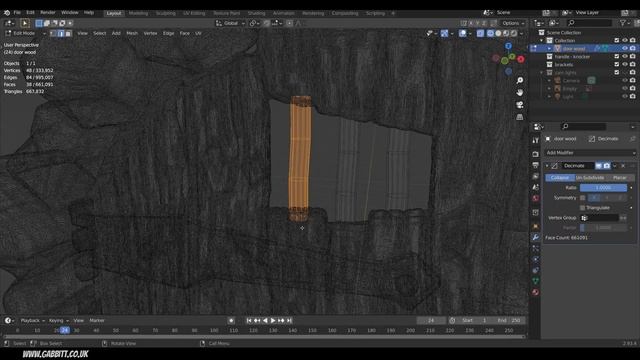Open the Add Modifier dropdown

point(590,153)
